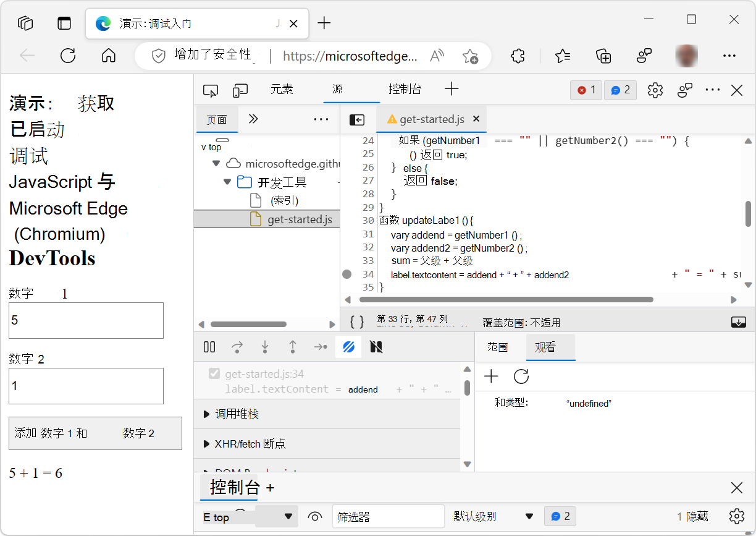Open navigator pane ellipsis menu
Screen dimensions: 756x536
pyautogui.click(x=321, y=119)
